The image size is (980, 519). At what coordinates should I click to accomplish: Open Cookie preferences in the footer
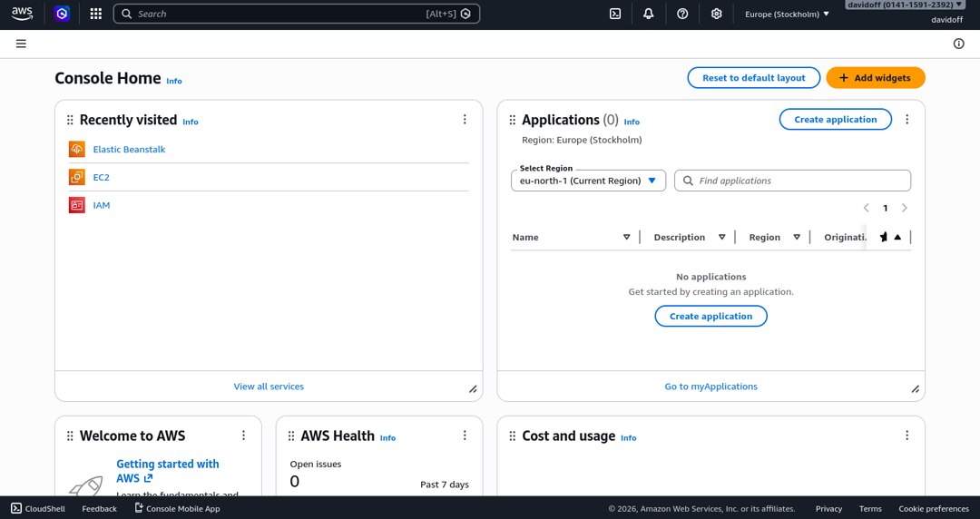tap(934, 508)
